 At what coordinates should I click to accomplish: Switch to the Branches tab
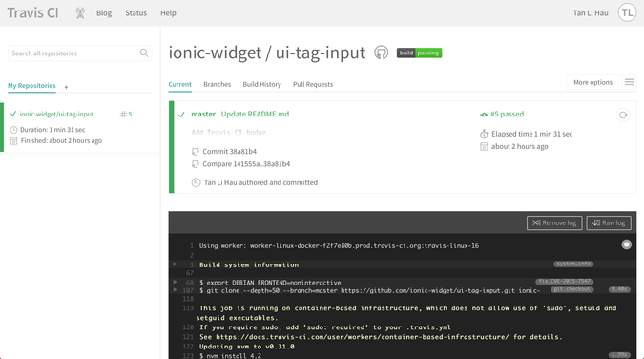217,84
